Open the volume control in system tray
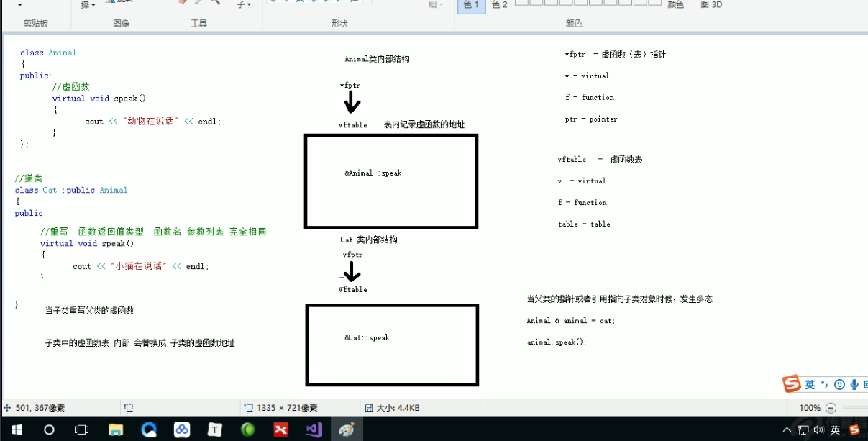 point(818,430)
